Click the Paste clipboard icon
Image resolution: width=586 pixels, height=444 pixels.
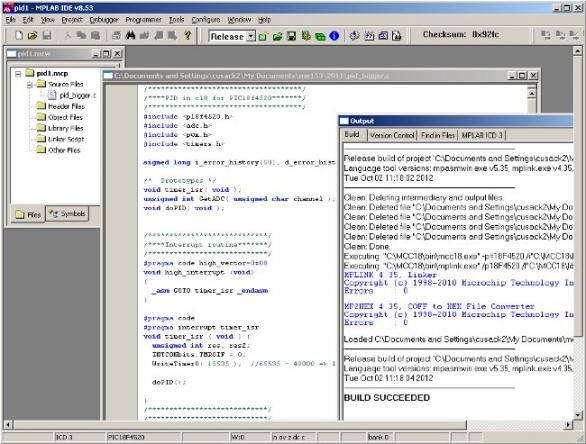pos(96,36)
